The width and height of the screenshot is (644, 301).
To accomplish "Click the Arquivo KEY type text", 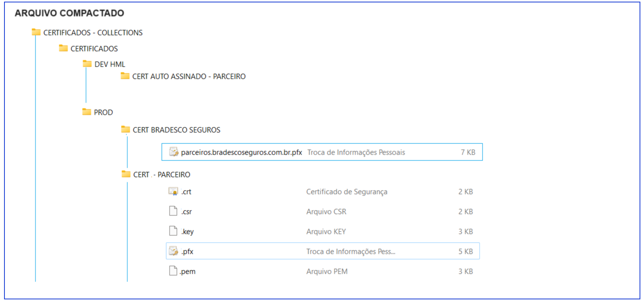I will 326,231.
